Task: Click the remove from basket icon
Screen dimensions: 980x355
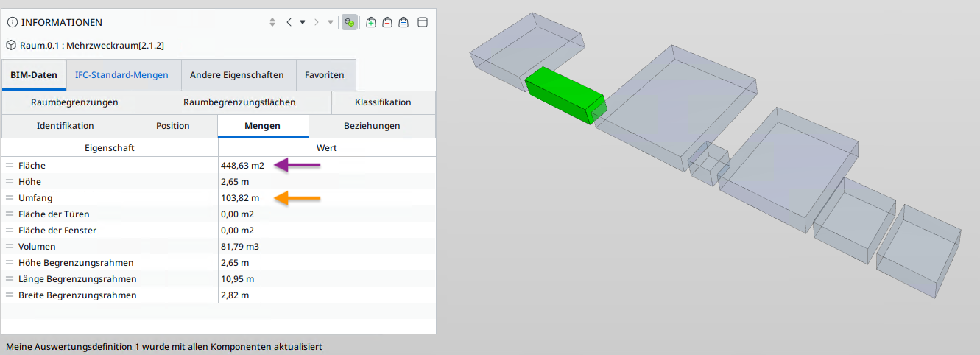Action: [387, 22]
